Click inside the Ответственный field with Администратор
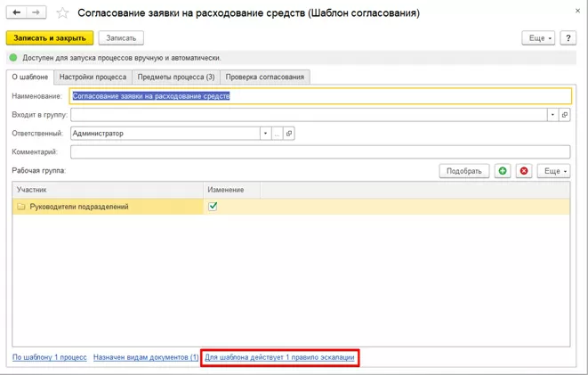 [x=165, y=134]
